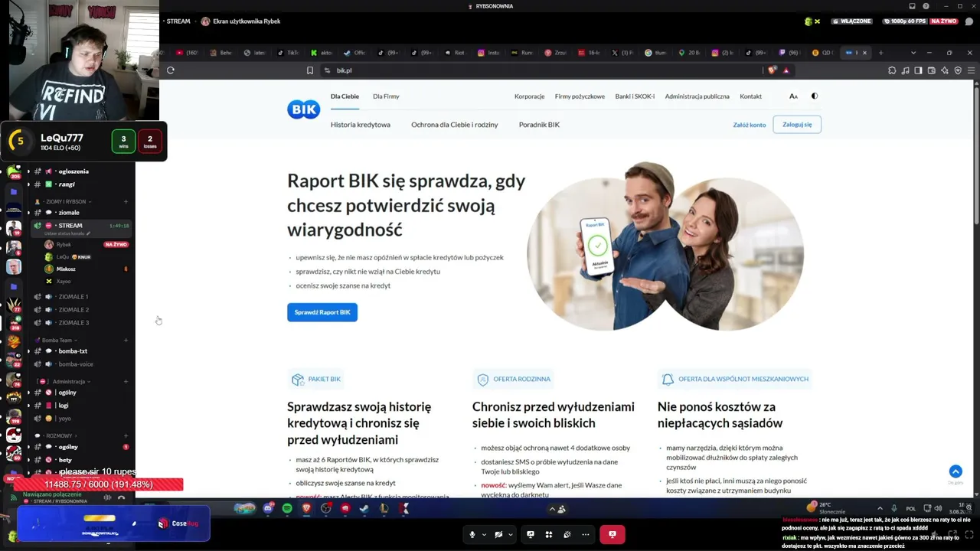Collapse the Bomba Team category

pos(57,340)
